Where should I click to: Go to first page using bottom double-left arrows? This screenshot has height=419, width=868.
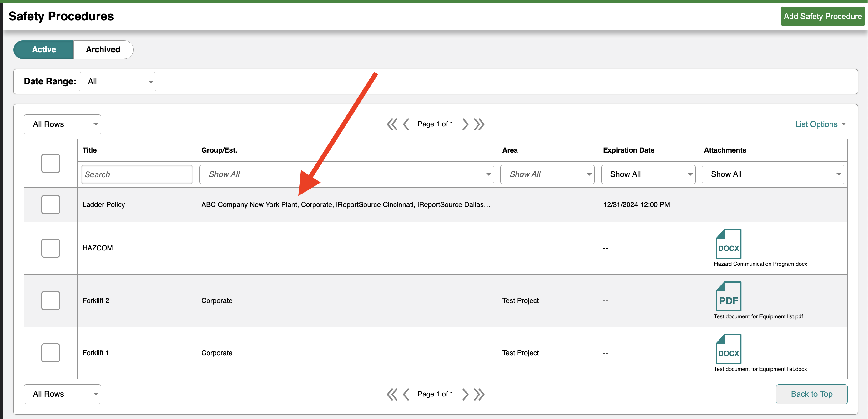coord(392,394)
